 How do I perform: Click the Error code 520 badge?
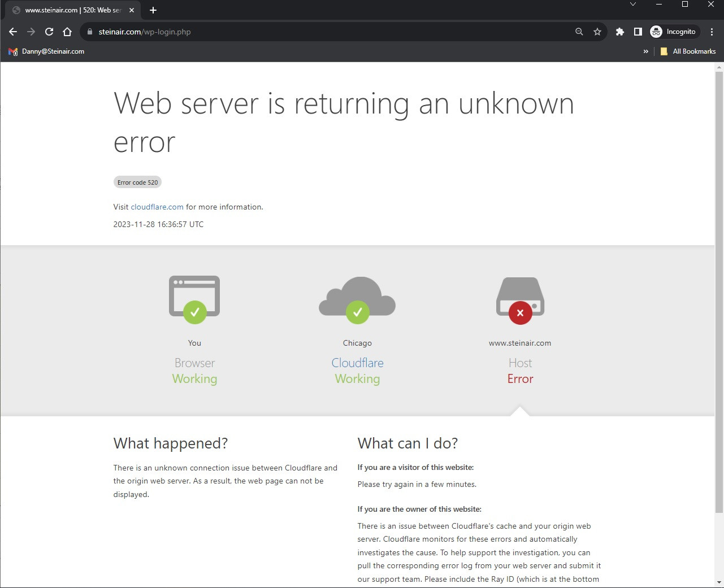coord(138,182)
